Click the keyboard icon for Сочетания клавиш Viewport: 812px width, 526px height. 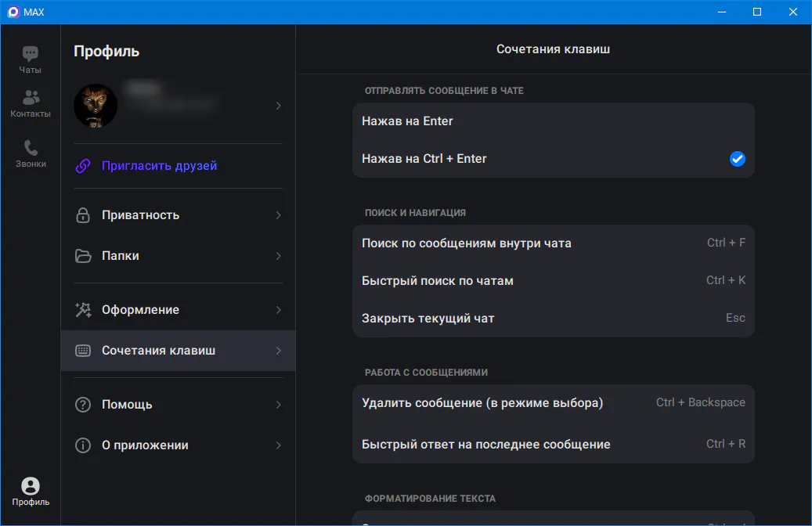(83, 351)
